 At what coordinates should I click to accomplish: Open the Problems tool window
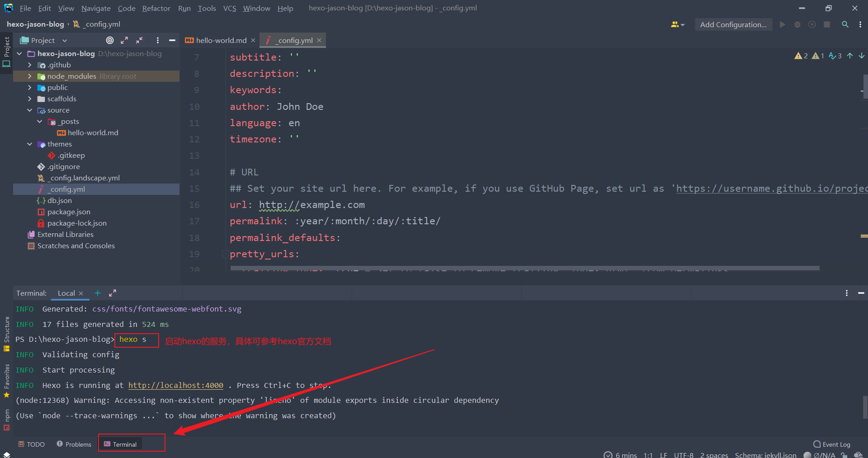click(74, 444)
